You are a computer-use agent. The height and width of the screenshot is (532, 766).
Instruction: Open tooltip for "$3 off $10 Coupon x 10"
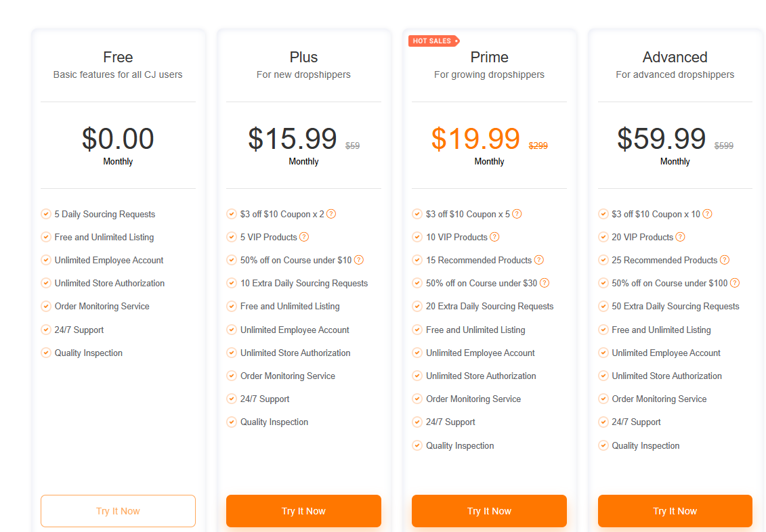click(x=707, y=214)
